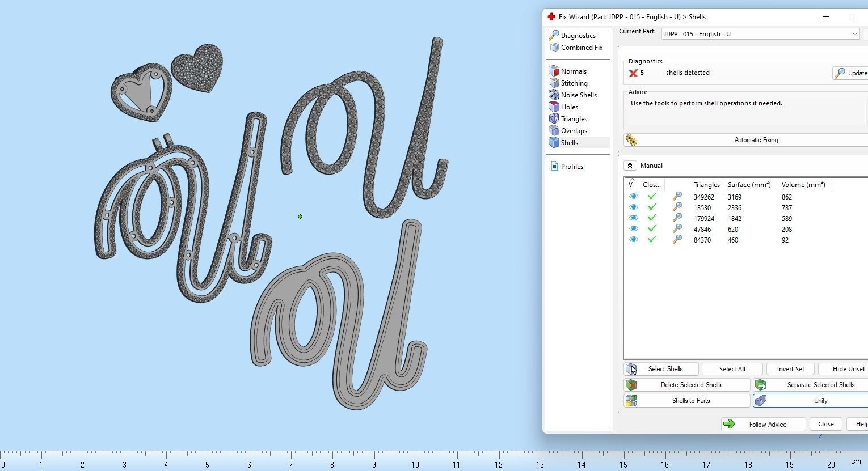868x471 pixels.
Task: Collapse the Manual section
Action: coord(630,166)
